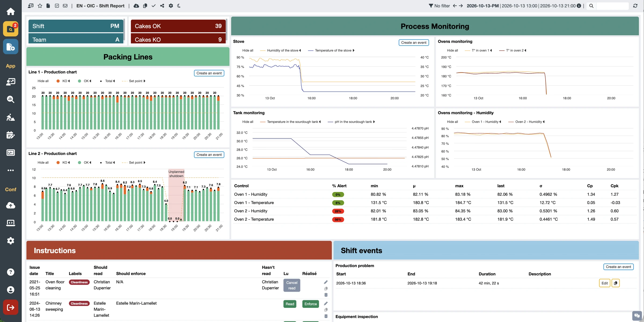644x322 pixels.
Task: Open the chat widget icon bottom right
Action: (637, 316)
